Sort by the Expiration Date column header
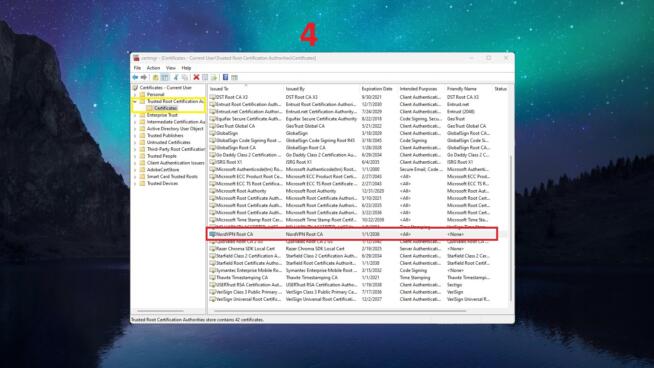654x368 pixels. pos(378,89)
